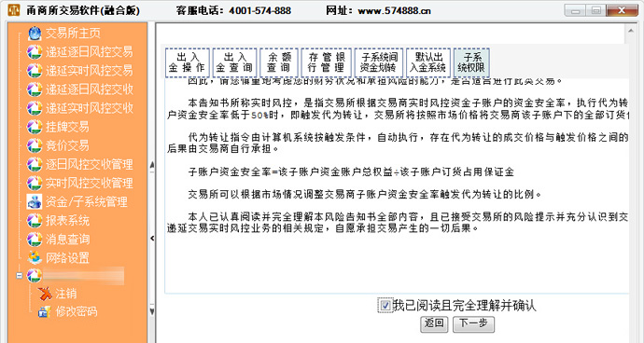The height and width of the screenshot is (343, 644).
Task: Click the main panel scroll-up arrow
Action: [x=631, y=31]
